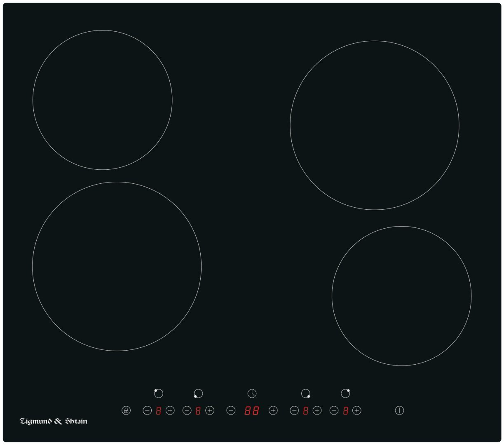Raise rear-left zone power with plus
The image size is (504, 445).
coord(170,410)
